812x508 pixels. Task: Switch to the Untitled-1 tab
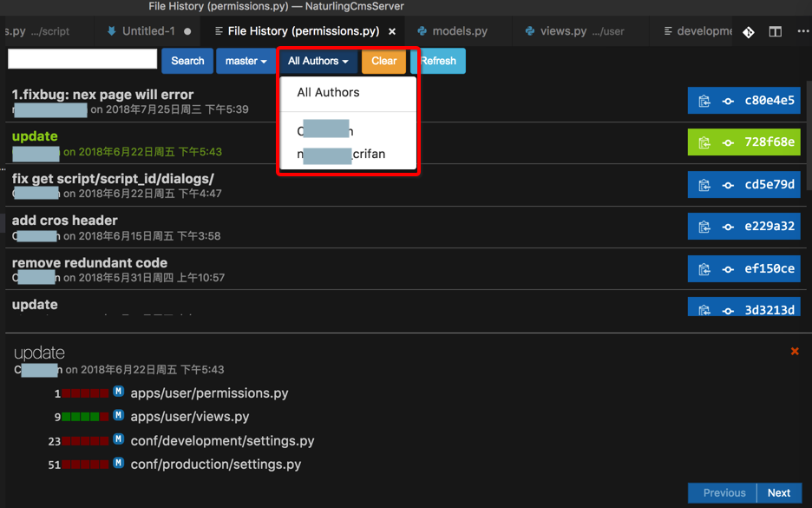[x=148, y=31]
